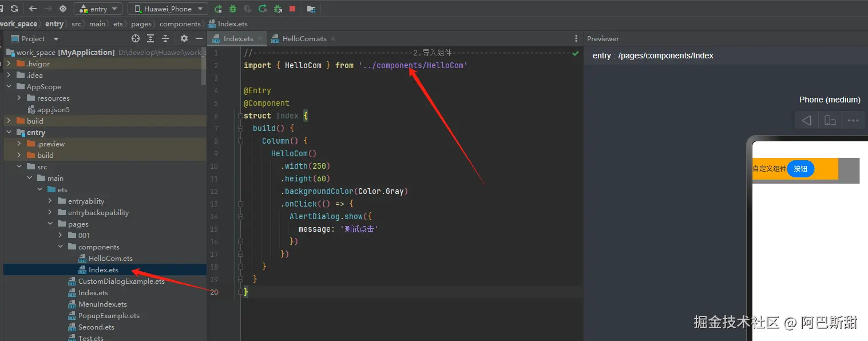Select MenuIndex.ets in project tree

pos(97,304)
